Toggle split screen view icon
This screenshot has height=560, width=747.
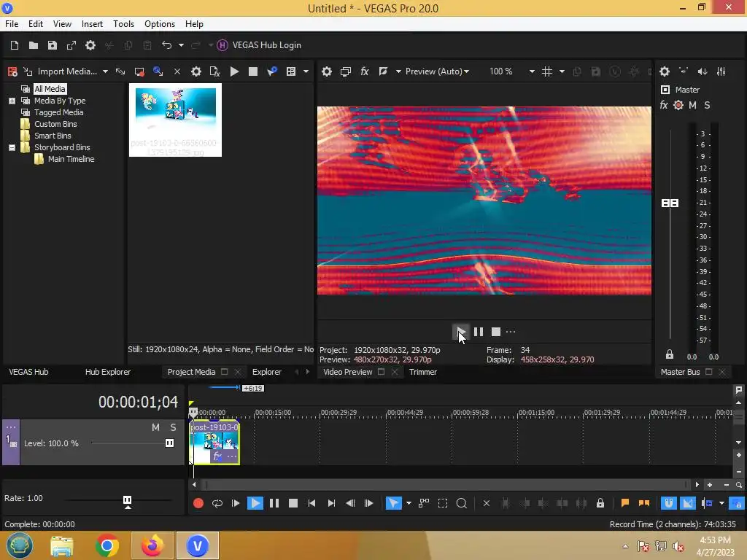[x=383, y=71]
